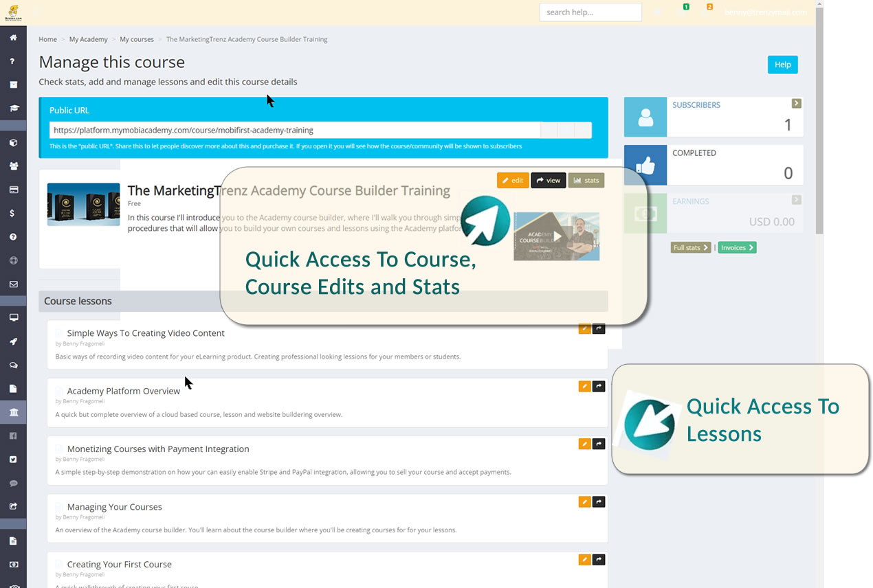Click the search help input field
Viewport: 873px width, 588px height.
click(x=590, y=12)
